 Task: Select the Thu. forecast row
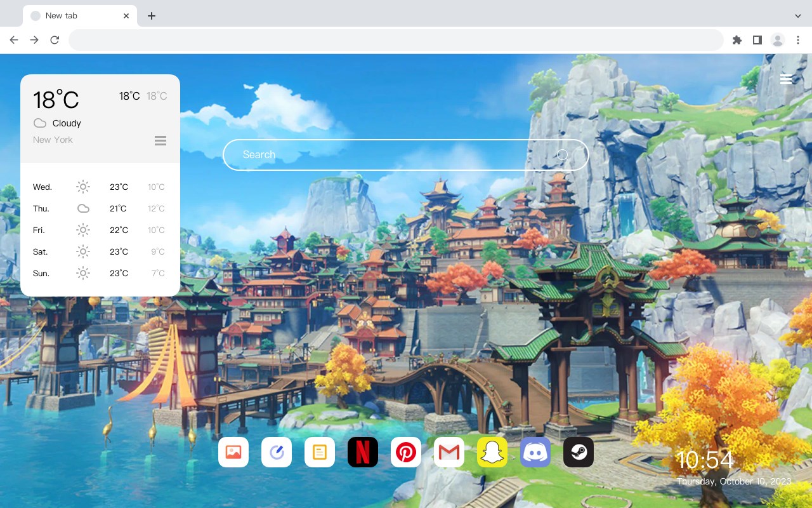click(x=100, y=208)
